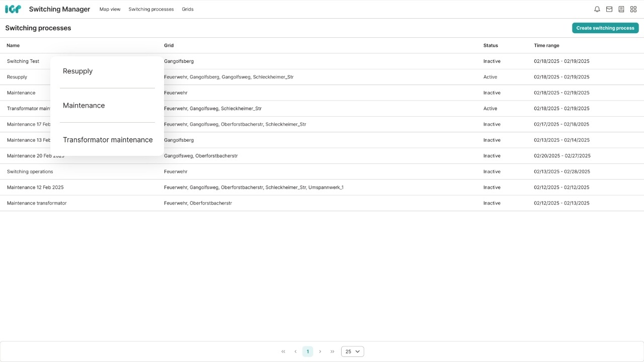Image resolution: width=644 pixels, height=362 pixels.
Task: Open the notifications bell icon
Action: [597, 9]
